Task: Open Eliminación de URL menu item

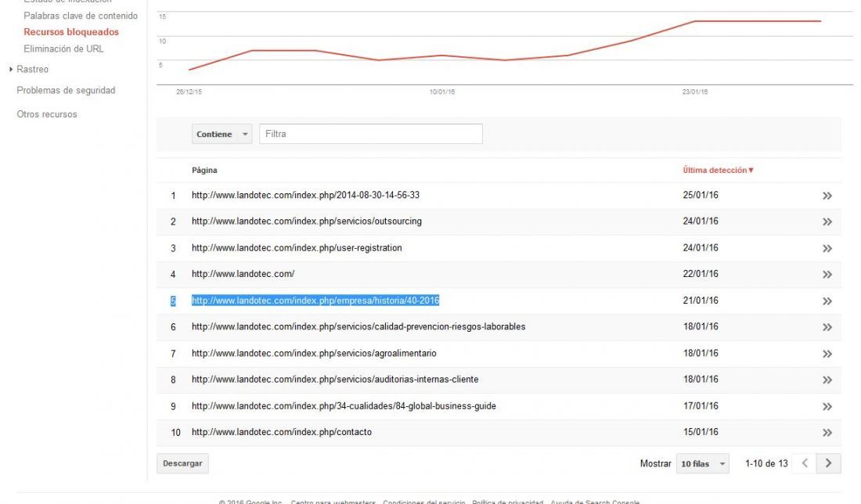Action: [x=63, y=49]
